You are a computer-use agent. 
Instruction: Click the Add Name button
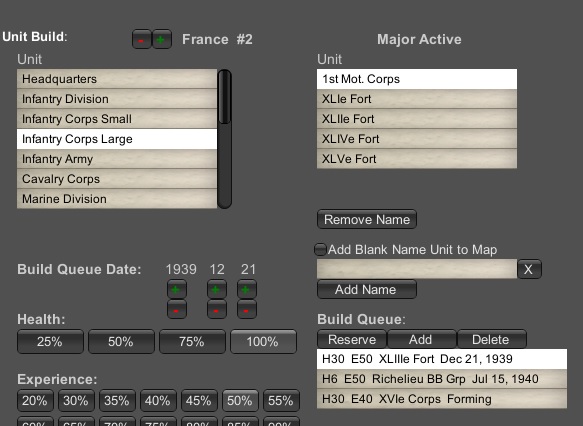pos(367,289)
